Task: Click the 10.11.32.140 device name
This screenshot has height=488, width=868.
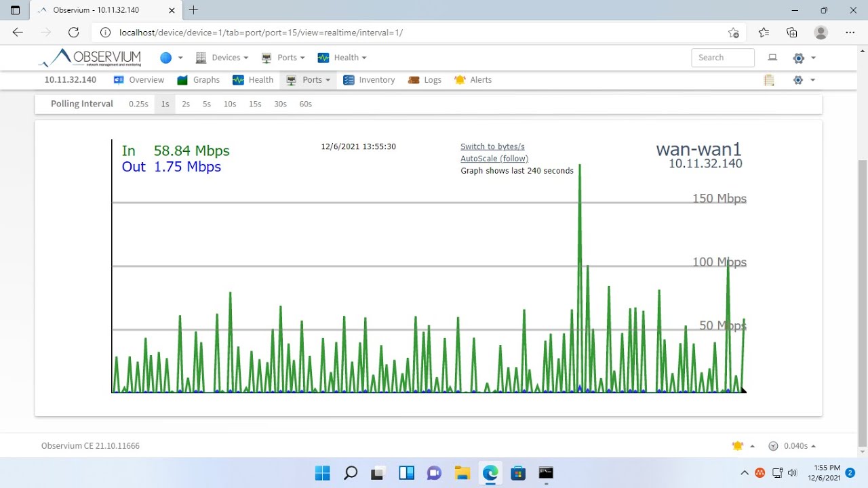Action: 71,80
